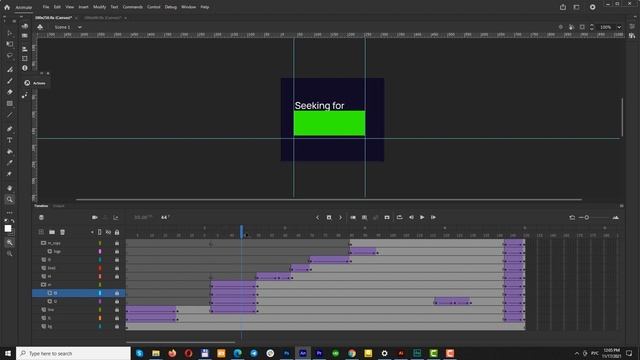Open the File menu
Image resolution: width=640 pixels, height=360 pixels.
[x=46, y=7]
